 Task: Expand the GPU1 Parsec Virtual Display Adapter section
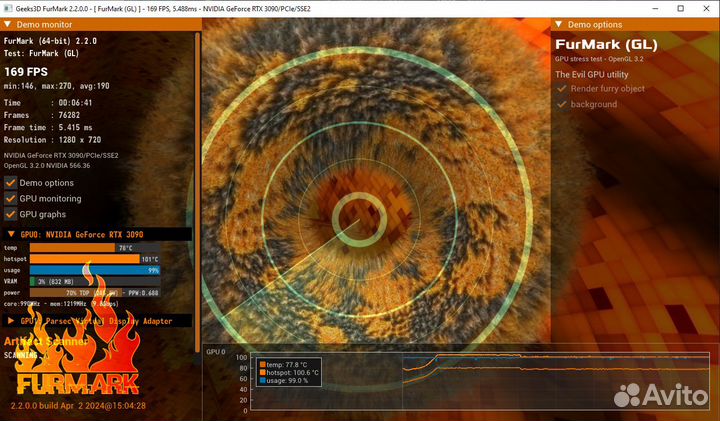coord(11,320)
